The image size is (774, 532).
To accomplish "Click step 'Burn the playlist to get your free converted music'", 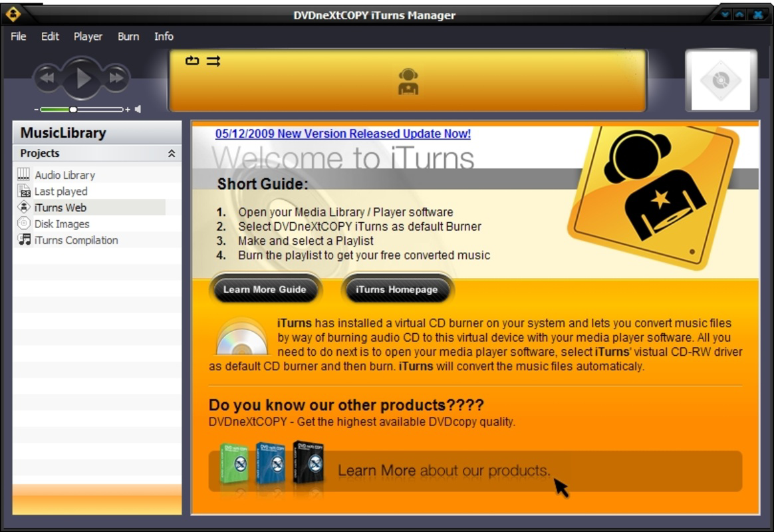I will pos(364,255).
